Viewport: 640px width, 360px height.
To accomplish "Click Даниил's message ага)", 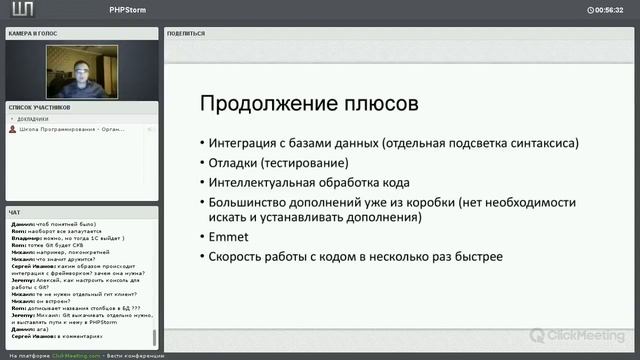I will coord(30,329).
